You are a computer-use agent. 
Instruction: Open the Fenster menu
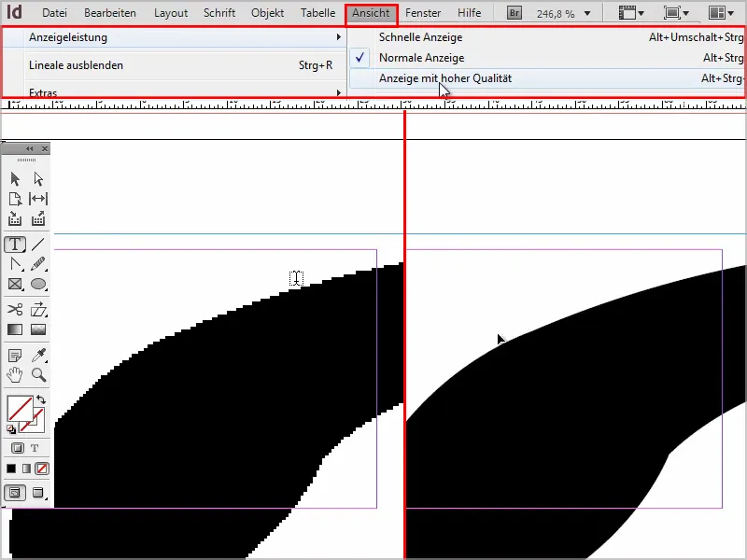423,13
